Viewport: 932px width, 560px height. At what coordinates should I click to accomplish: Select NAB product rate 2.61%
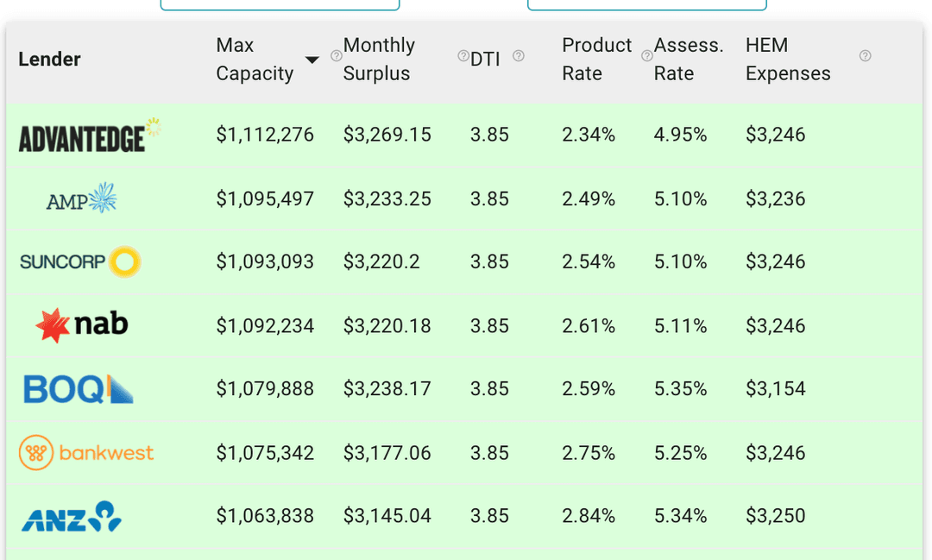click(x=589, y=326)
